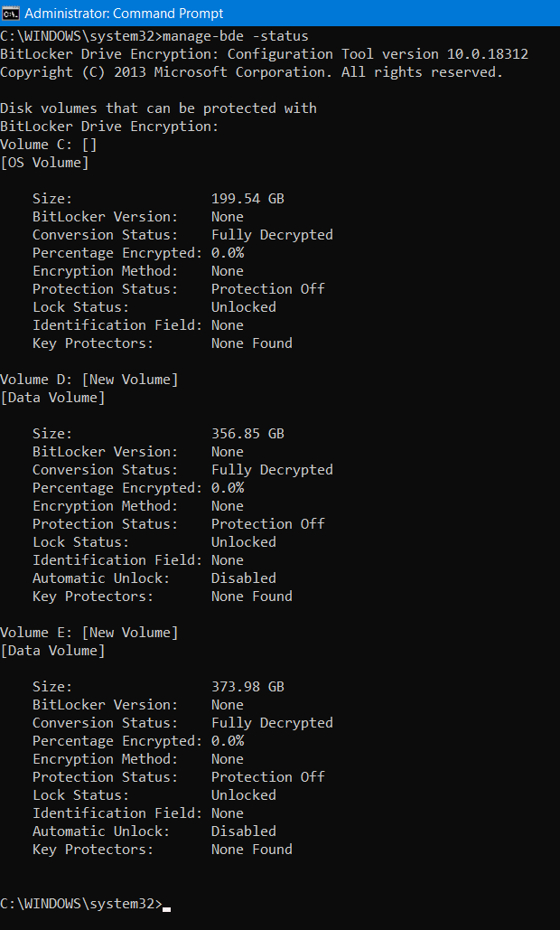Click the Administrator: Command Prompt title text
The width and height of the screenshot is (560, 930).
click(x=124, y=13)
